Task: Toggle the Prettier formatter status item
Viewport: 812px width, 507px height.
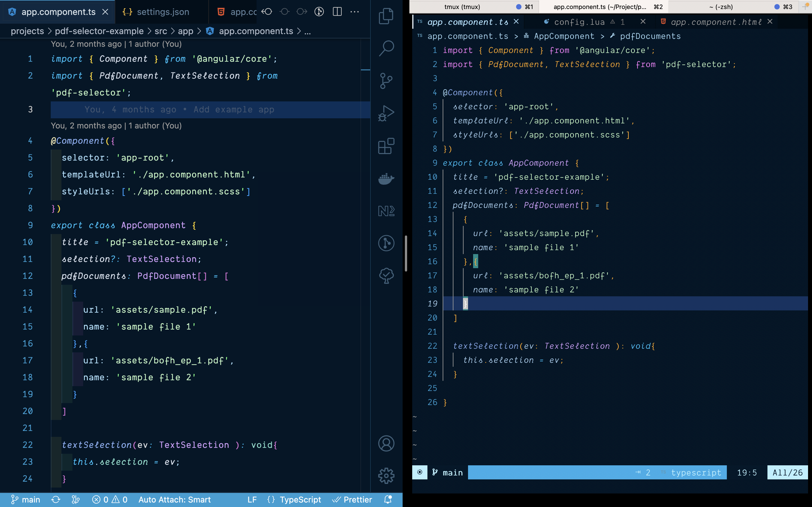Action: 352,500
